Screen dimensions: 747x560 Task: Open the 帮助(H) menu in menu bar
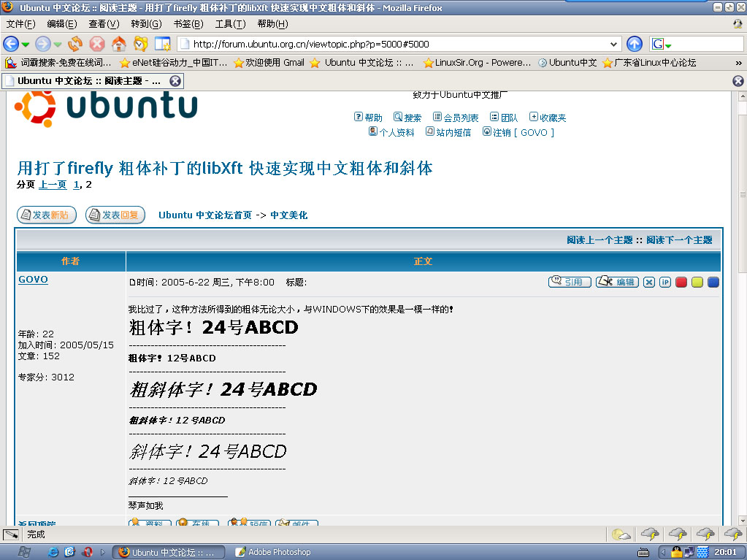[x=272, y=24]
